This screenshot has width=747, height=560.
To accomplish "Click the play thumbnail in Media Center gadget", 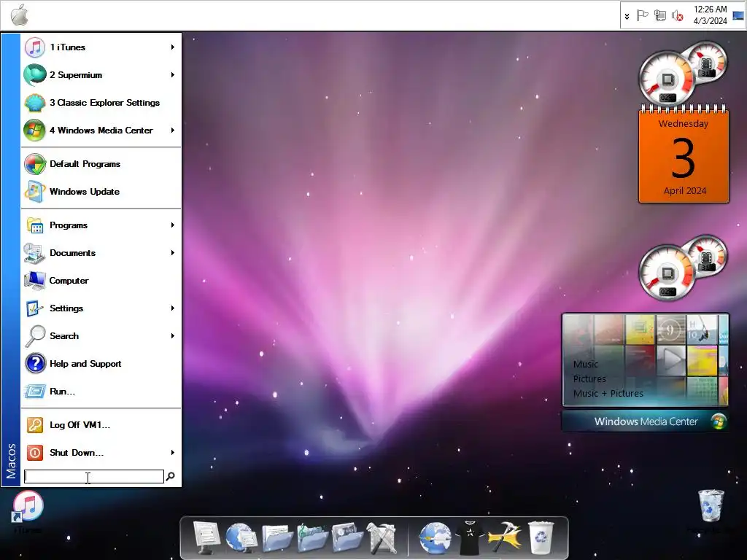I will pyautogui.click(x=671, y=360).
